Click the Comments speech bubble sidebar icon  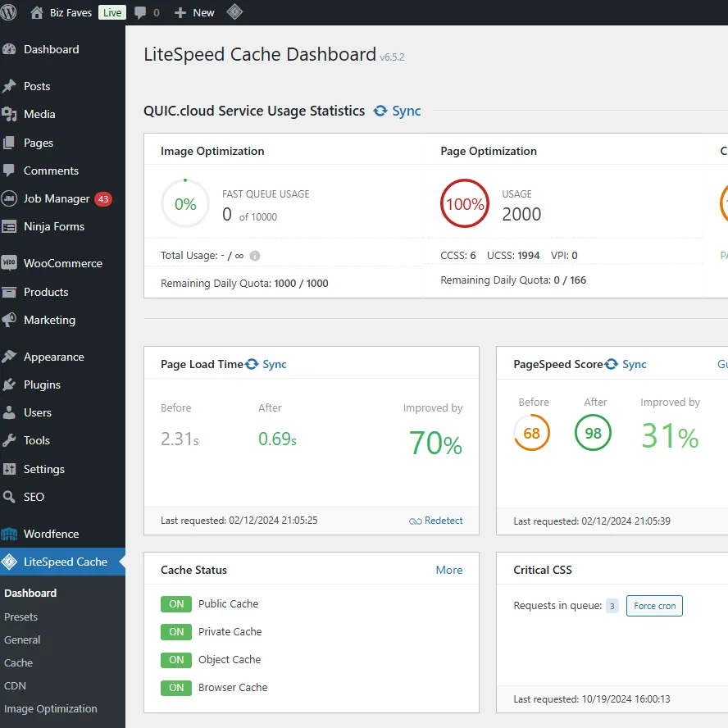coord(9,171)
